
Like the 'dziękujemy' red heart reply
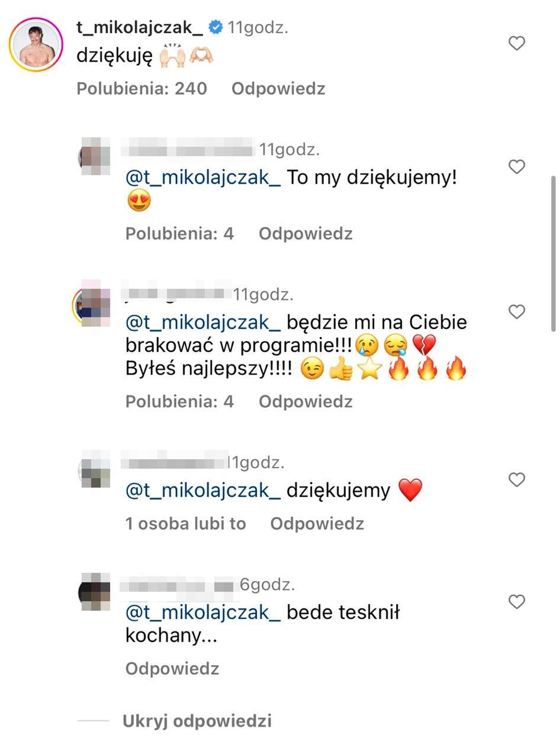point(517,479)
